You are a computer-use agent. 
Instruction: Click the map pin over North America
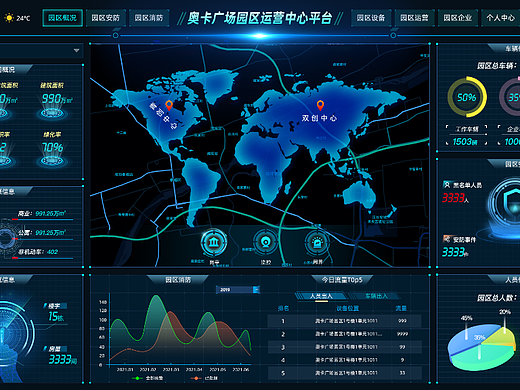tap(169, 105)
